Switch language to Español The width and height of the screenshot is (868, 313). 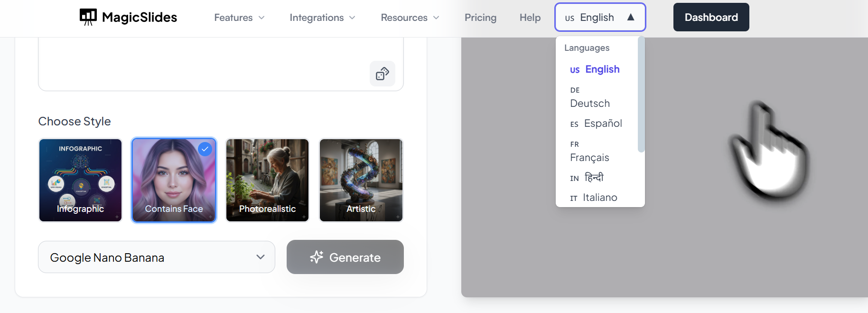pyautogui.click(x=602, y=123)
